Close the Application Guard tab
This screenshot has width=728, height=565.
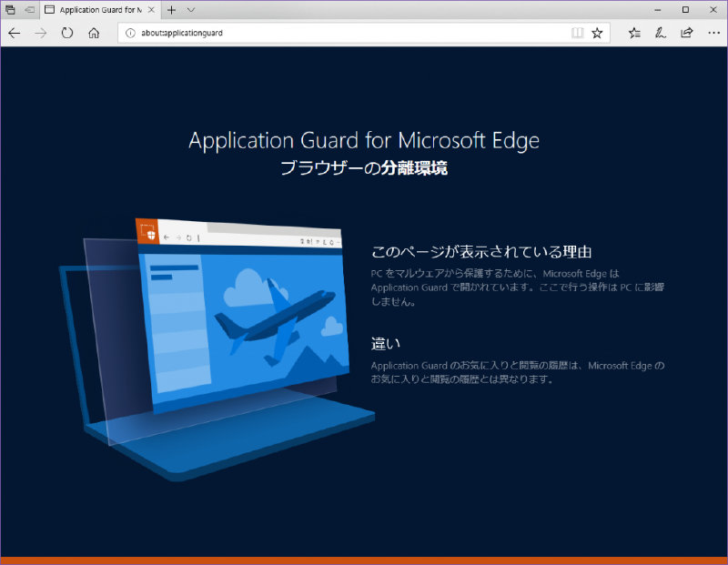click(152, 10)
